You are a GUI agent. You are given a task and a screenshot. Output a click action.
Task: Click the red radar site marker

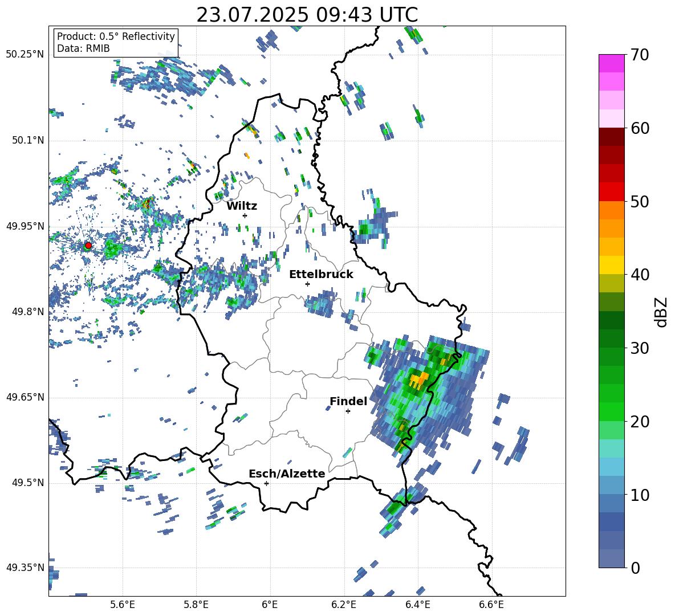pyautogui.click(x=88, y=245)
